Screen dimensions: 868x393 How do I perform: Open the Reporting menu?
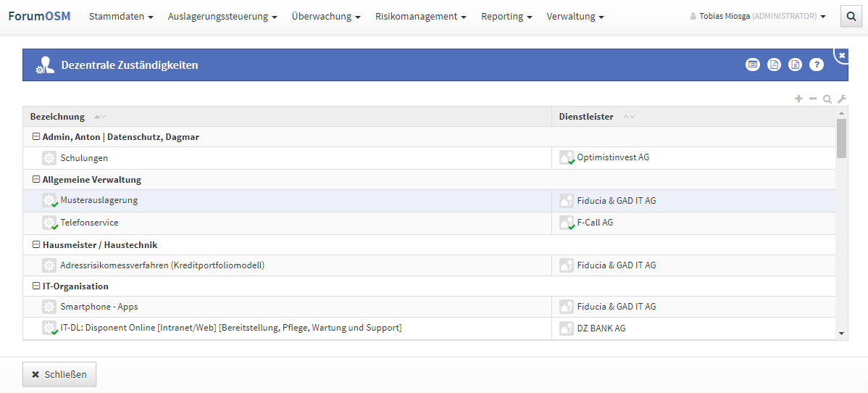[506, 17]
